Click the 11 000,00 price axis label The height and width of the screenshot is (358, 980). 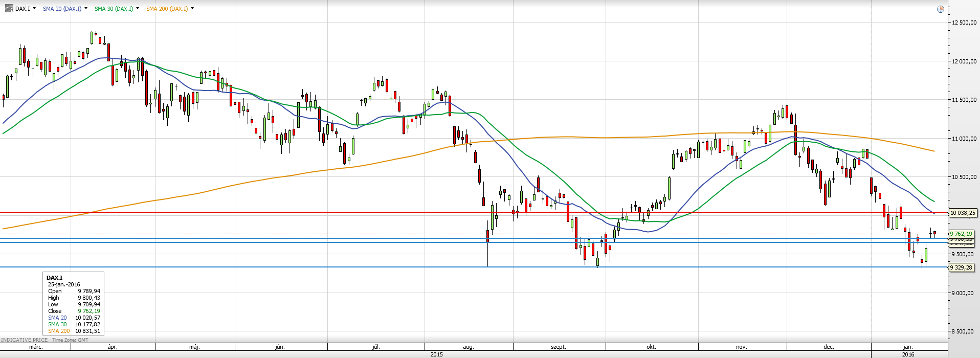(964, 139)
